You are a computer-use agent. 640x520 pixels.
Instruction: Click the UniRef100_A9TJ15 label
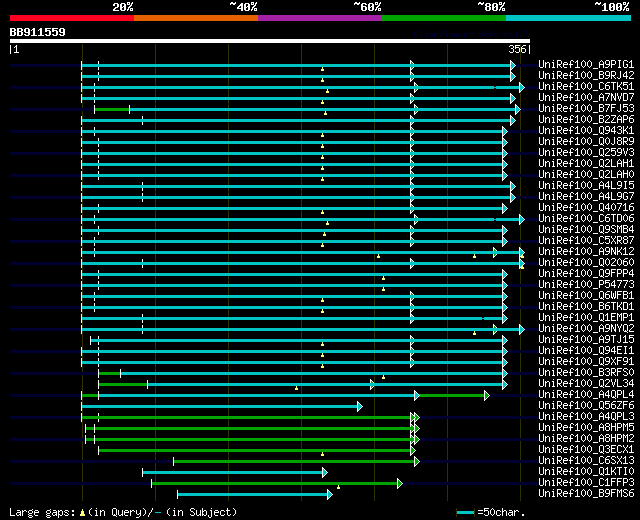click(x=586, y=340)
